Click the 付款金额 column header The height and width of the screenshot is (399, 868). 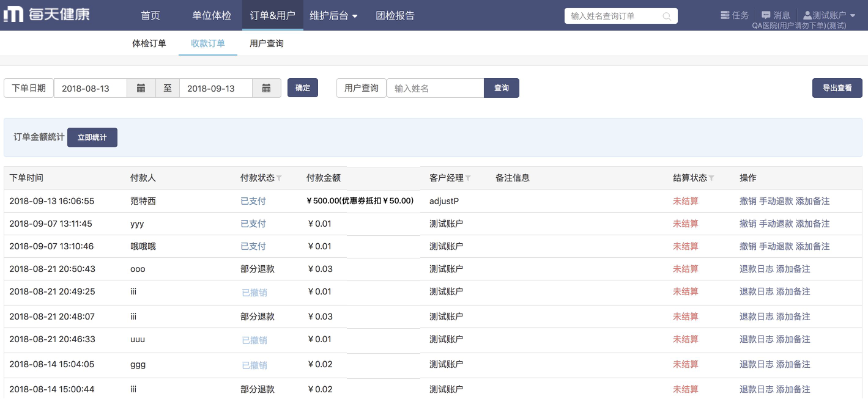324,178
